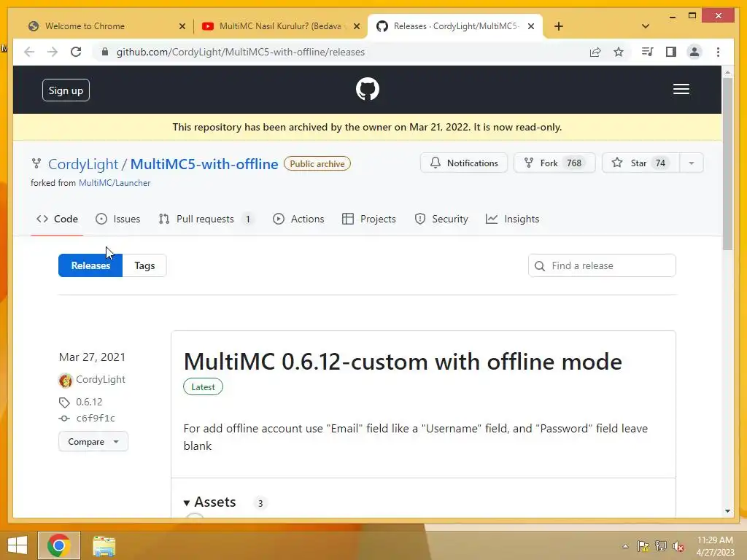The width and height of the screenshot is (747, 560).
Task: Toggle Chrome side panel icon
Action: coord(671,52)
